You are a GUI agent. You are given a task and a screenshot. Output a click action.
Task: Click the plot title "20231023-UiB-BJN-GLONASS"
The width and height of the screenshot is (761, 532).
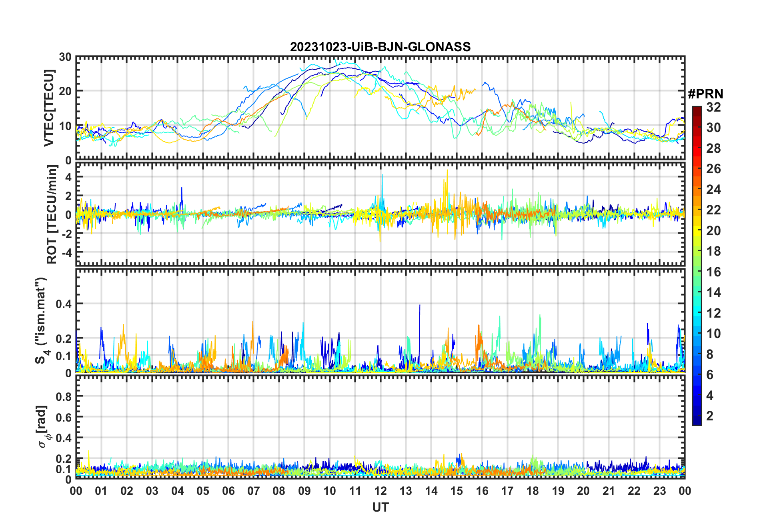(380, 47)
